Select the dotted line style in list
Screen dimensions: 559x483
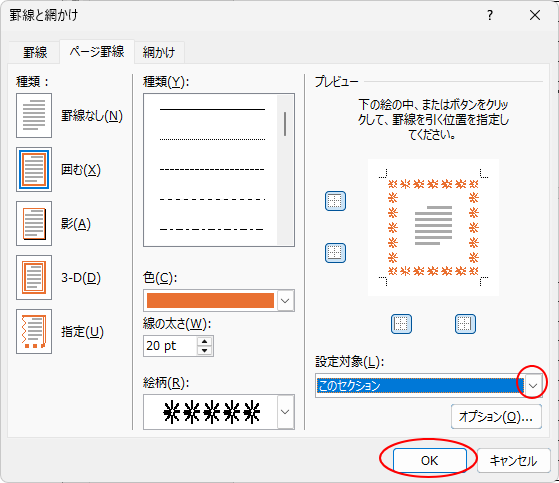click(212, 139)
